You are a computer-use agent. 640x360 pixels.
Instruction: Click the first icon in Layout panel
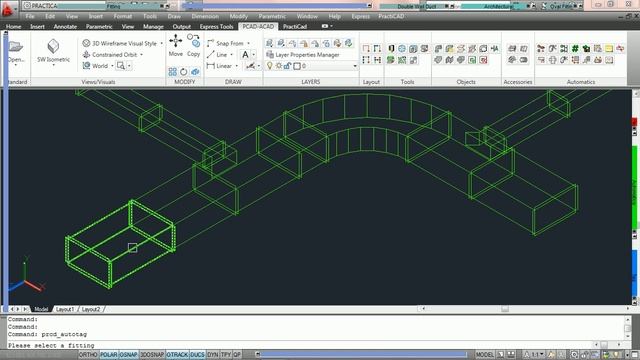[x=366, y=49]
